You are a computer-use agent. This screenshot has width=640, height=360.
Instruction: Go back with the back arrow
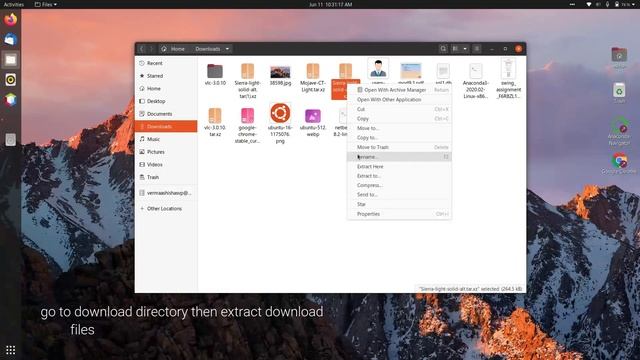(142, 49)
